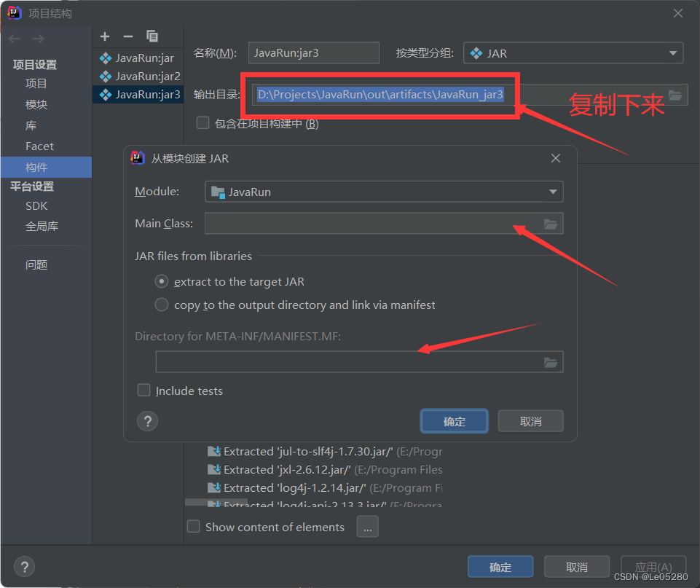This screenshot has height=588, width=700.
Task: Open help via bottom-left question mark icon
Action: coord(24,566)
